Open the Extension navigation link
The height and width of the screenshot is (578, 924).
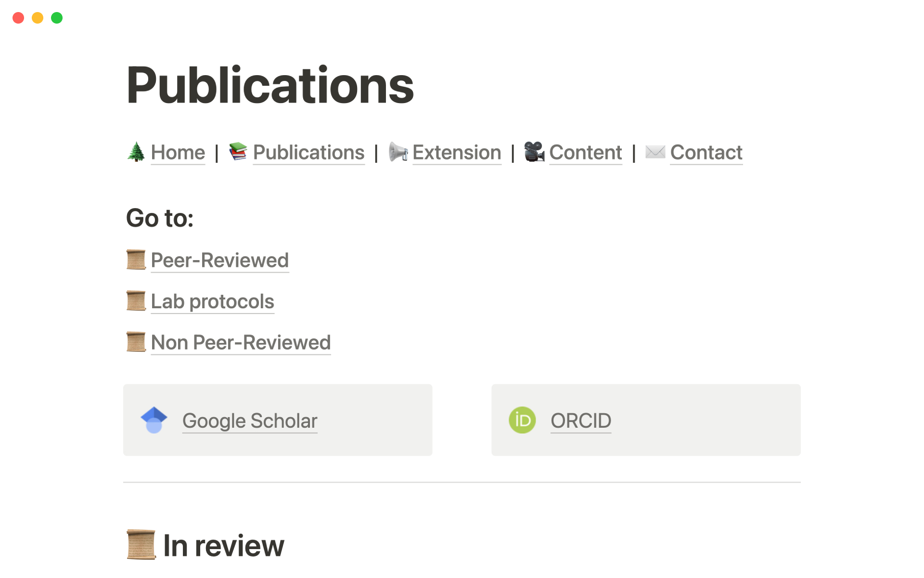click(x=457, y=153)
